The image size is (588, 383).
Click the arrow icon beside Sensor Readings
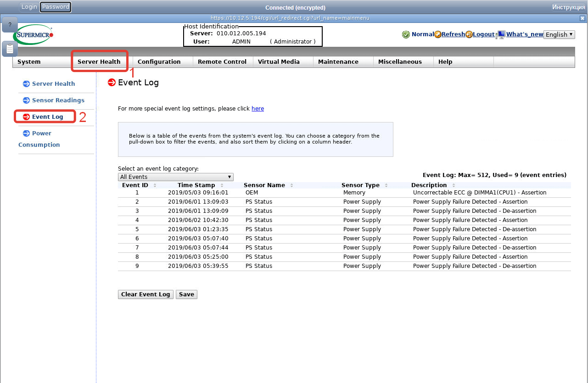tap(26, 100)
